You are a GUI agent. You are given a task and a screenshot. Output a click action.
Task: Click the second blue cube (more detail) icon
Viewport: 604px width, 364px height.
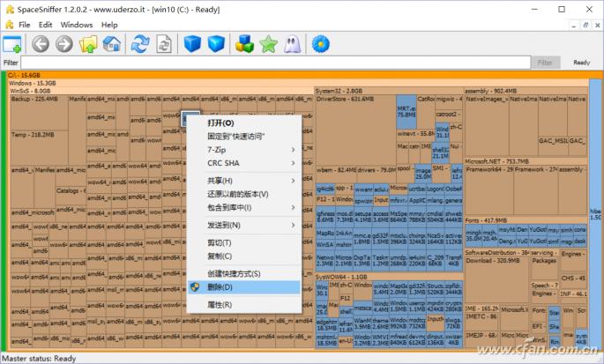coord(216,44)
